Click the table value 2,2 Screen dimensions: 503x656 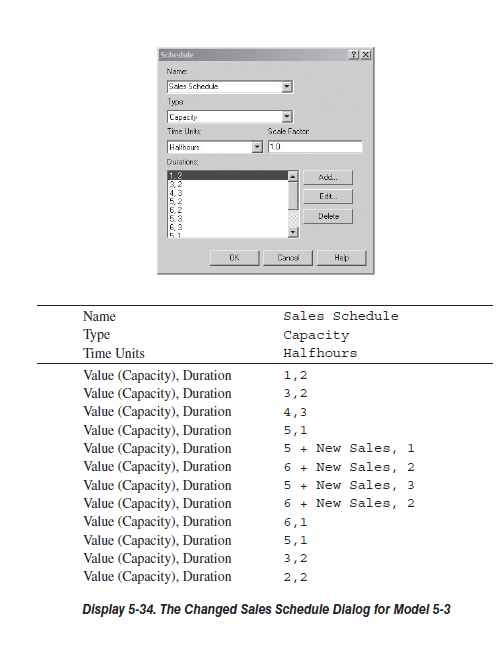295,577
